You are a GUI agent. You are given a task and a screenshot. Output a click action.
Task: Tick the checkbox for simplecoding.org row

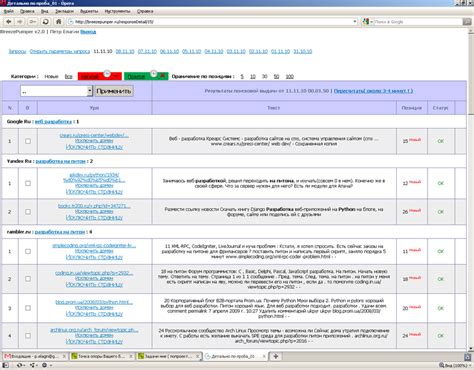pyautogui.click(x=28, y=251)
